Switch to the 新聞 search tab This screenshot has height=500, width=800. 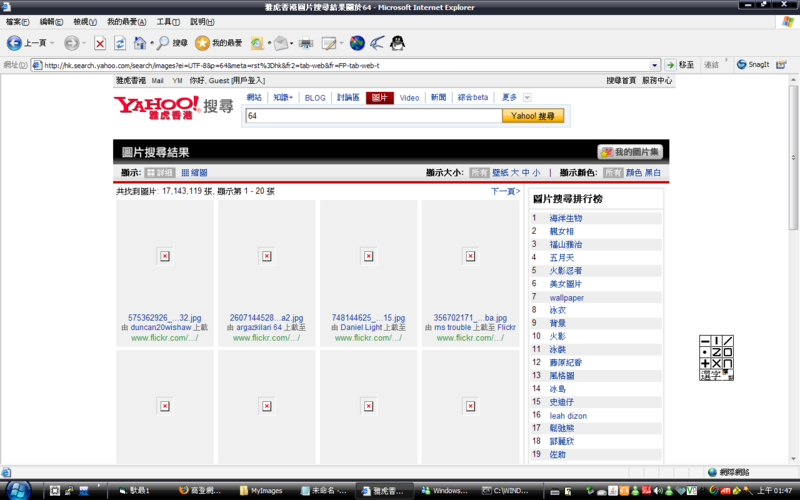pyautogui.click(x=438, y=97)
